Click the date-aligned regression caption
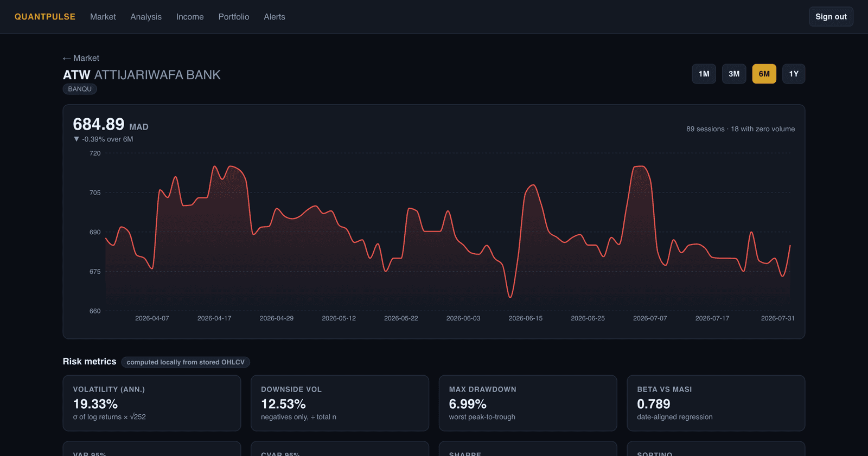 (x=675, y=417)
